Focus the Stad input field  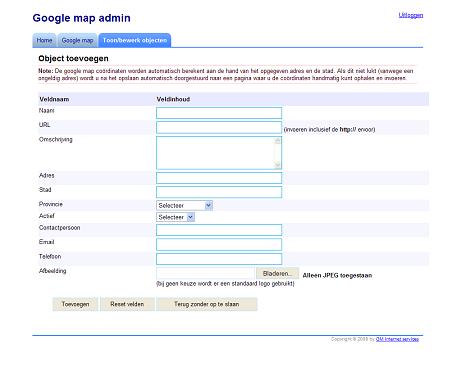pyautogui.click(x=219, y=192)
